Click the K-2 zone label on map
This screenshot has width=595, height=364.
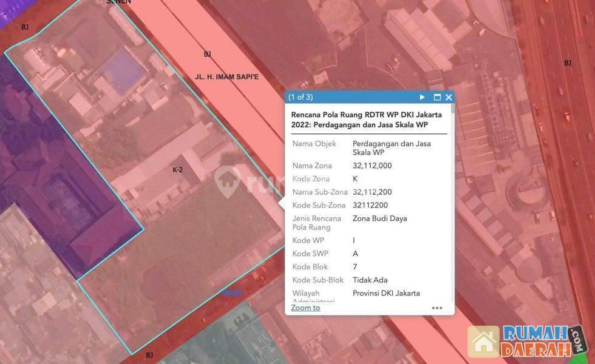click(177, 170)
